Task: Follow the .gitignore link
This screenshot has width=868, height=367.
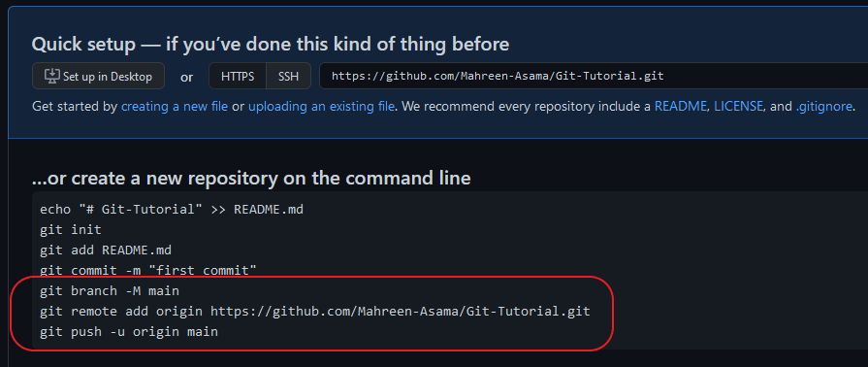Action: tap(823, 106)
